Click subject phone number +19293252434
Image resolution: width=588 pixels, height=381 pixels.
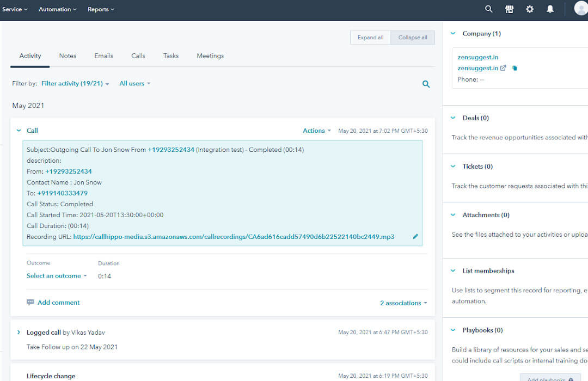point(171,150)
